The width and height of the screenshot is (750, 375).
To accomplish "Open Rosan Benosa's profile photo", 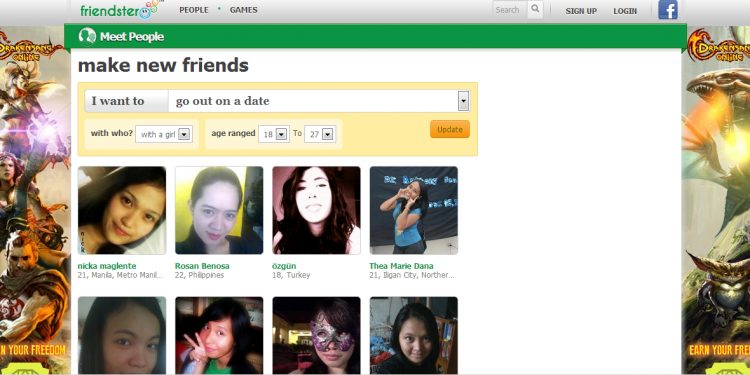I will (x=219, y=210).
